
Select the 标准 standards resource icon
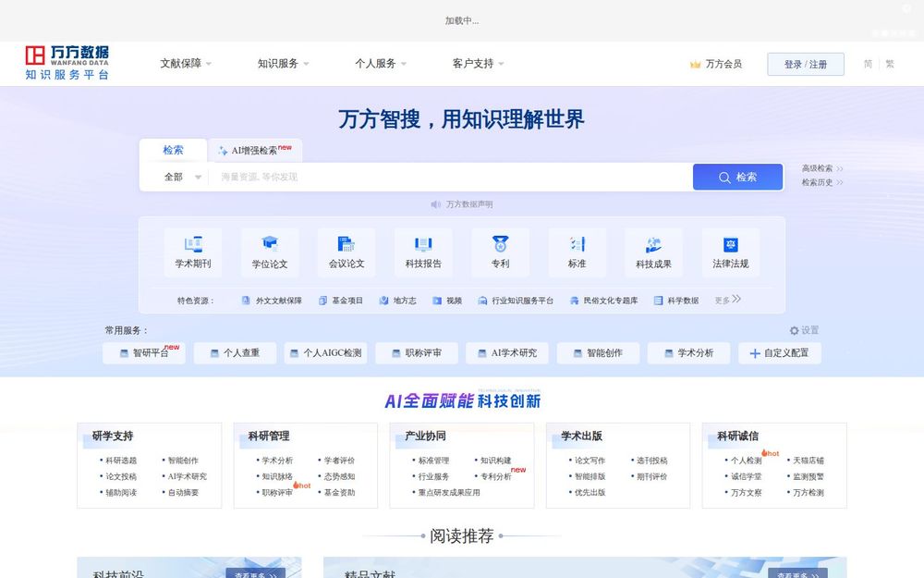pyautogui.click(x=577, y=251)
